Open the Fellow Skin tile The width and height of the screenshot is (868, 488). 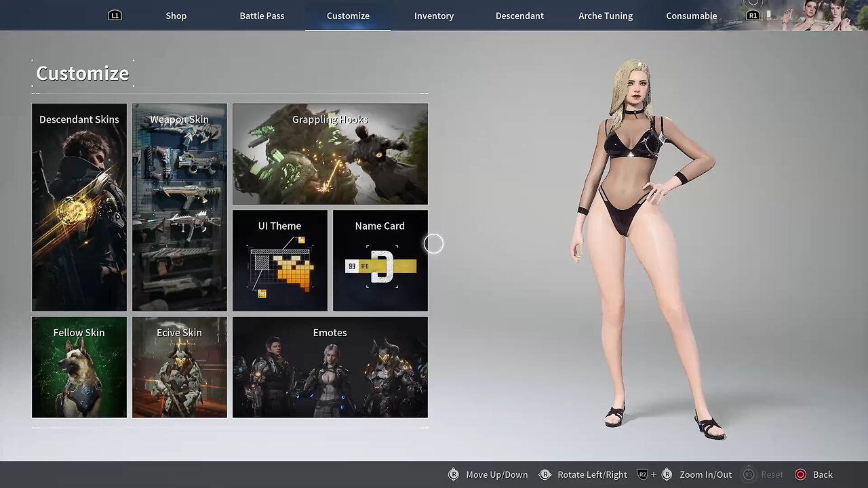(79, 367)
